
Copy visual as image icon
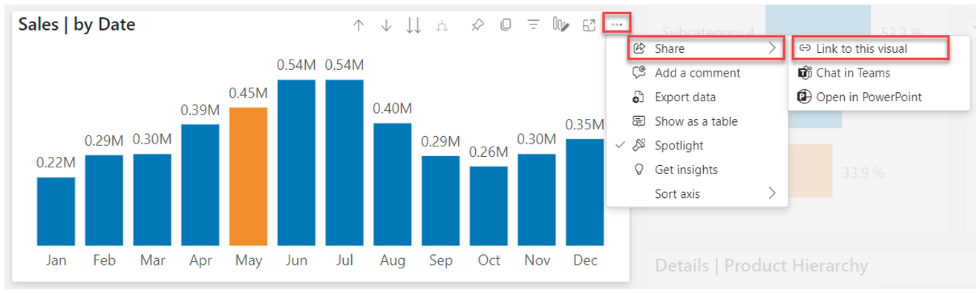[506, 25]
